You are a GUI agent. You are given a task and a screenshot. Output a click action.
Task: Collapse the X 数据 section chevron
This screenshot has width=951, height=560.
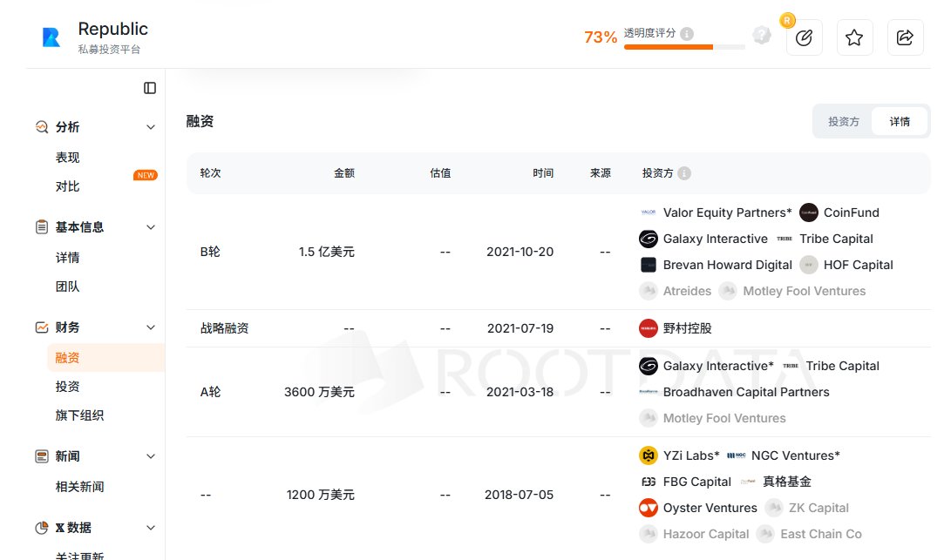pyautogui.click(x=151, y=528)
